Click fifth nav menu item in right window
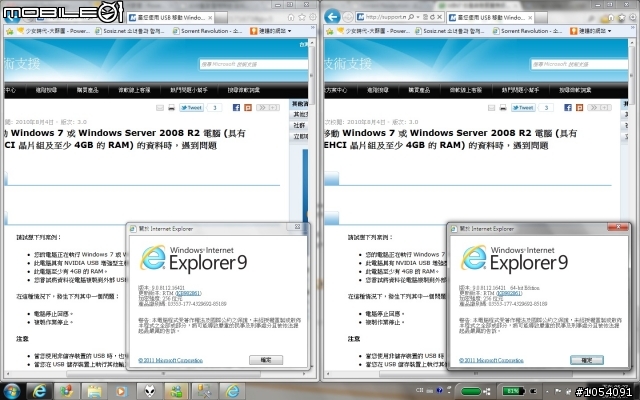The height and width of the screenshot is (400, 640). [520, 90]
